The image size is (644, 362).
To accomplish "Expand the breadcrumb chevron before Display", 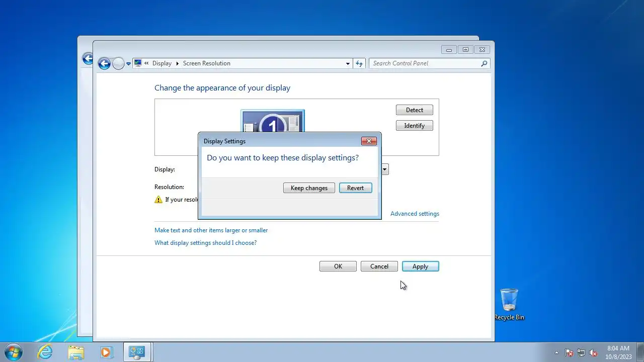I will (x=146, y=63).
